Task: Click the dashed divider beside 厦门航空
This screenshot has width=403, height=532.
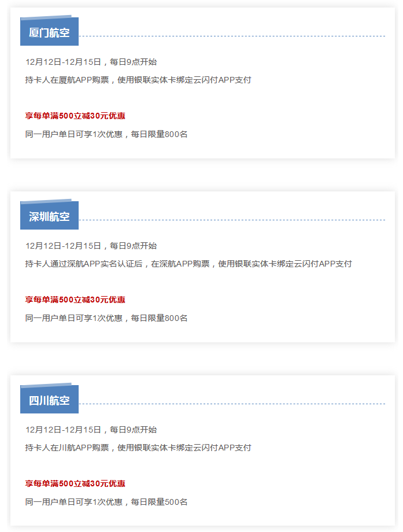Action: 232,36
